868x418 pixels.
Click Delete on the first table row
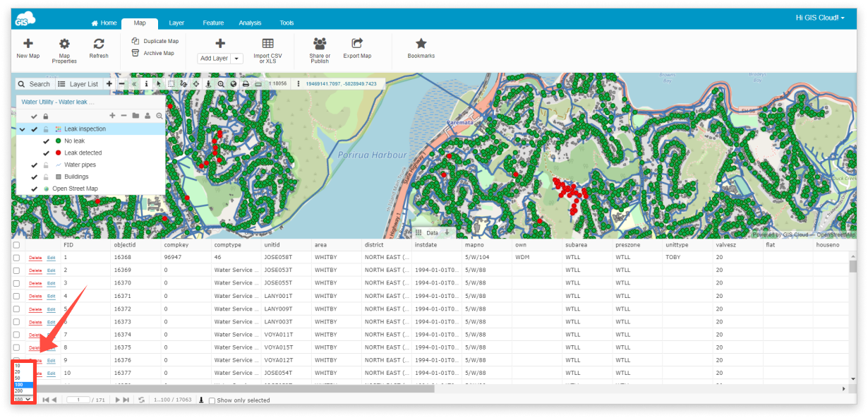(x=34, y=257)
